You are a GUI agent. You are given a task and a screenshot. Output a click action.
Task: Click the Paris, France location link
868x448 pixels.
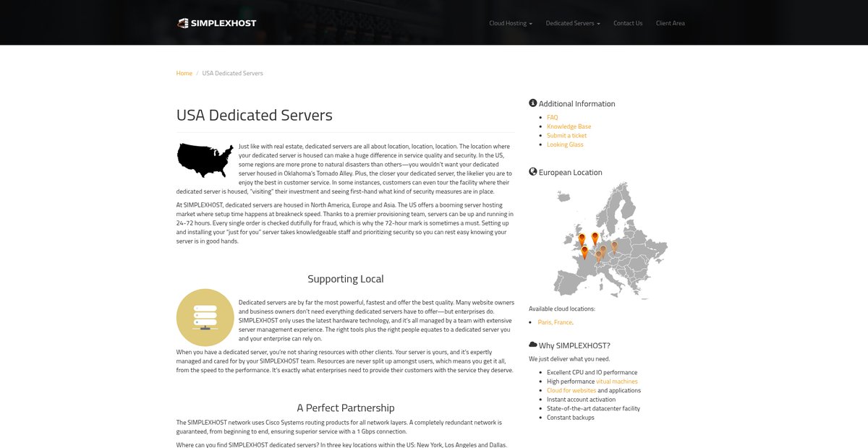[555, 322]
